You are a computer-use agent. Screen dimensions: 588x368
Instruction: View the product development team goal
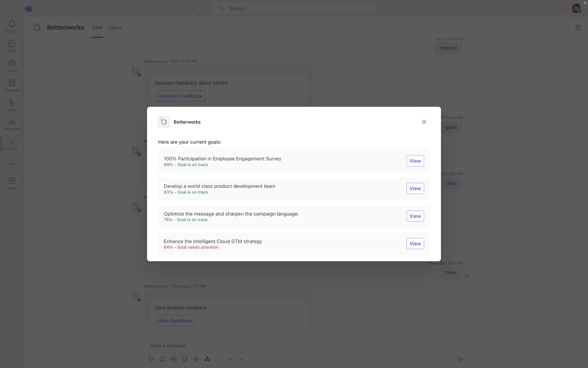(x=415, y=189)
